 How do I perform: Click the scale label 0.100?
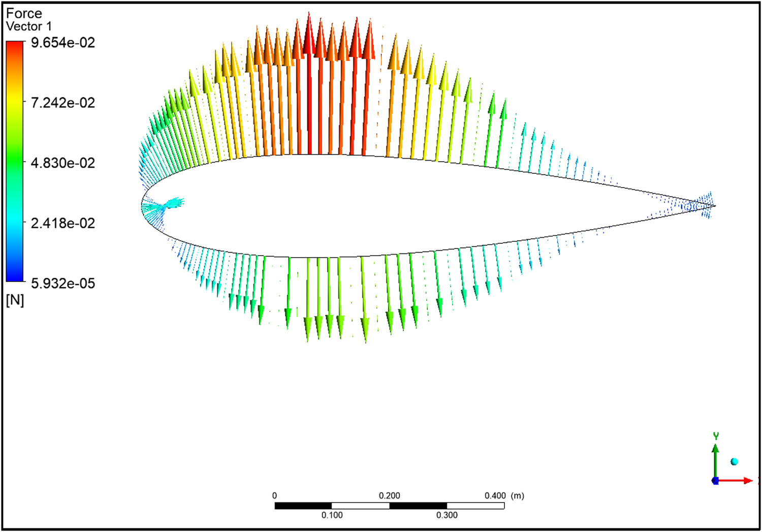point(332,515)
